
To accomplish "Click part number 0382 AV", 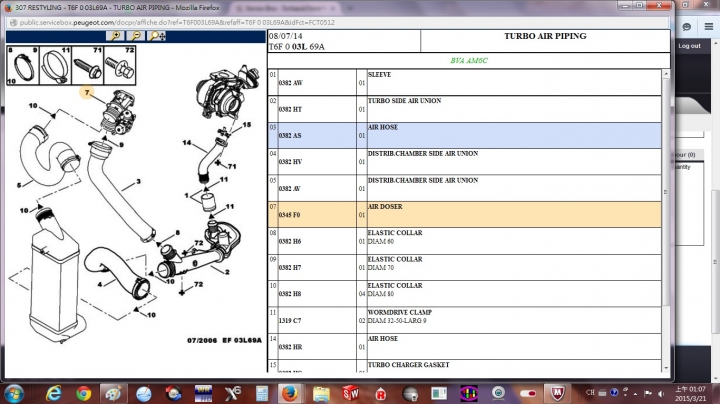I will 289,189.
